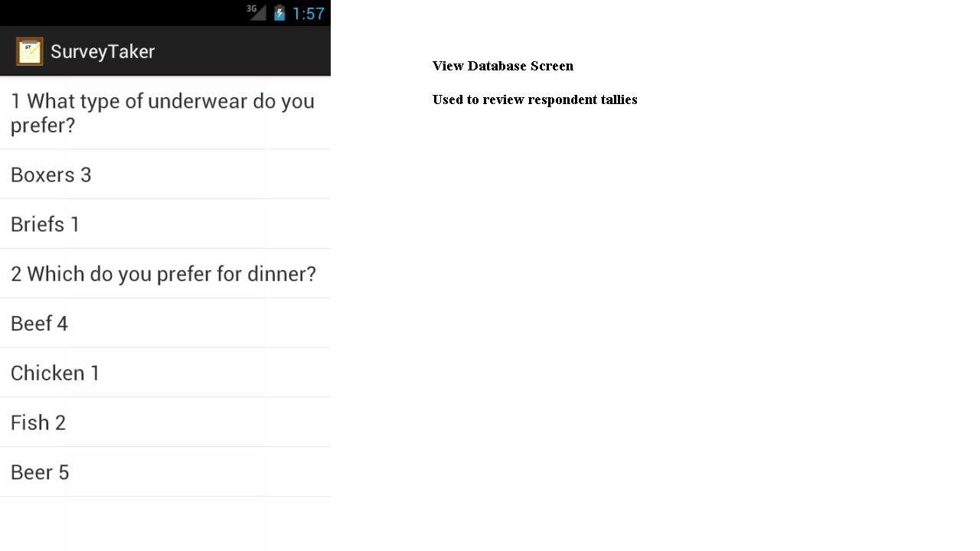Viewport: 980px width, 551px height.
Task: Tap the notepad graphic inside the app icon
Action: point(29,51)
